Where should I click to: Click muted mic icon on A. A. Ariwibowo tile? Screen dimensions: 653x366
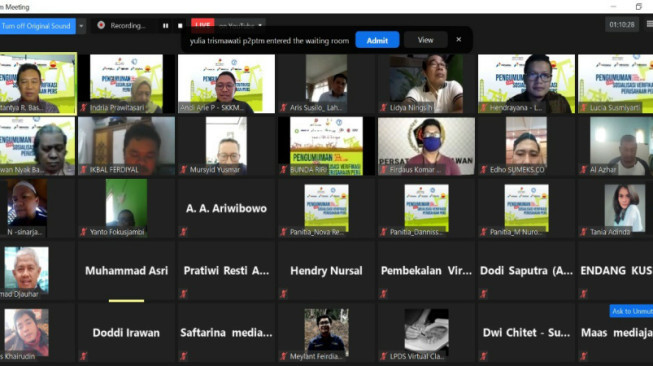pyautogui.click(x=184, y=232)
